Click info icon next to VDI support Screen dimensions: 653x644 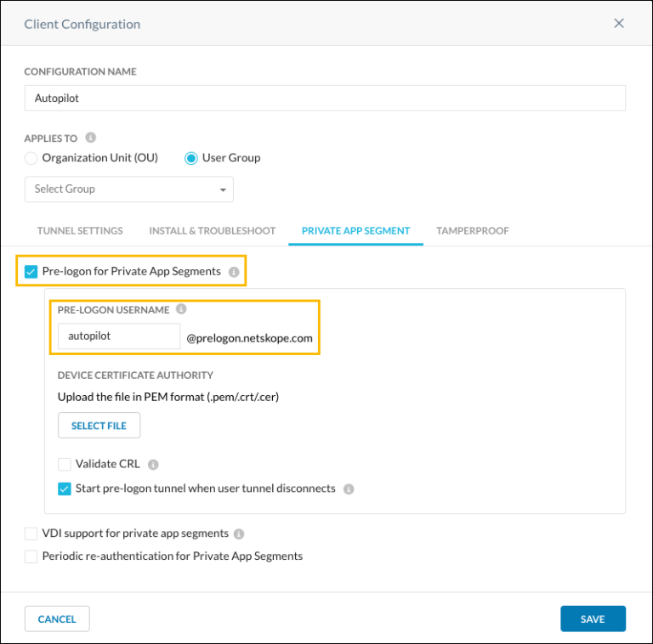[x=239, y=534]
